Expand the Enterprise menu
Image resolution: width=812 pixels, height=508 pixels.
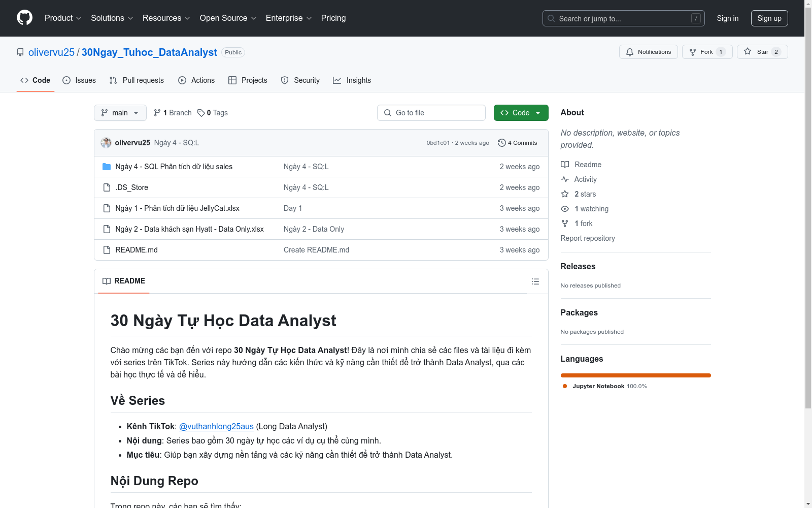pos(289,18)
